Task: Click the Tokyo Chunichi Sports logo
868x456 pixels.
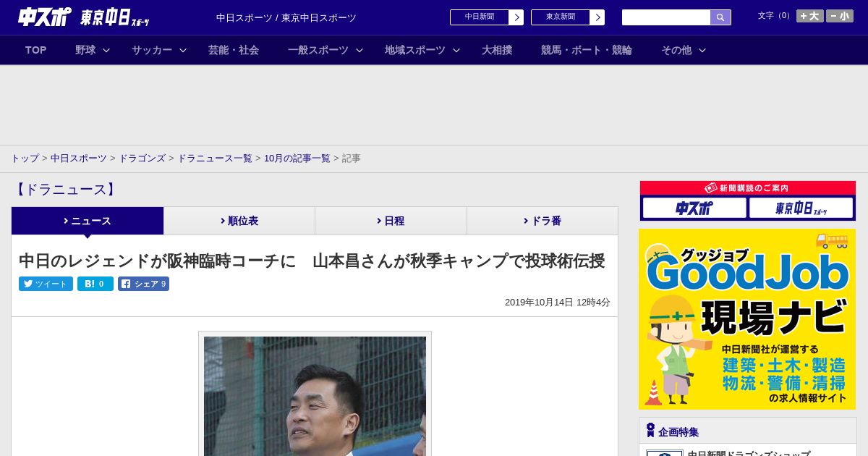Action: tap(114, 18)
